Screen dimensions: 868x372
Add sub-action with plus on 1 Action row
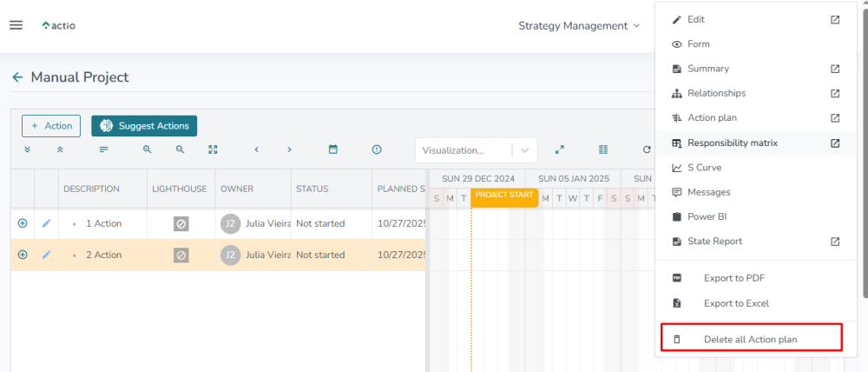[x=23, y=223]
